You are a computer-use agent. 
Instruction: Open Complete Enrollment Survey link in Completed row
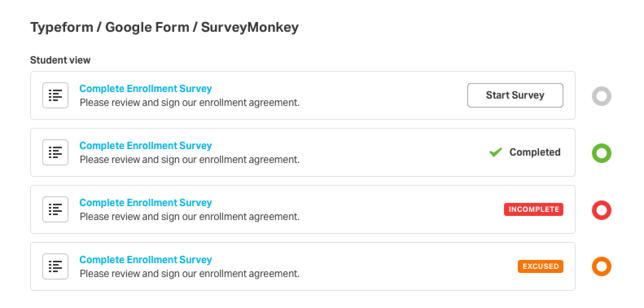click(x=145, y=145)
